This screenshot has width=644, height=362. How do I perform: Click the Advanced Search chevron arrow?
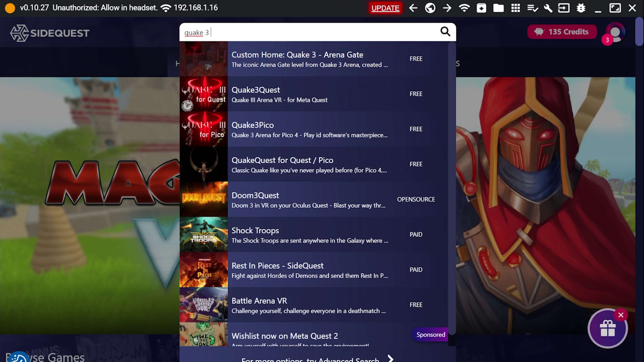pos(390,359)
